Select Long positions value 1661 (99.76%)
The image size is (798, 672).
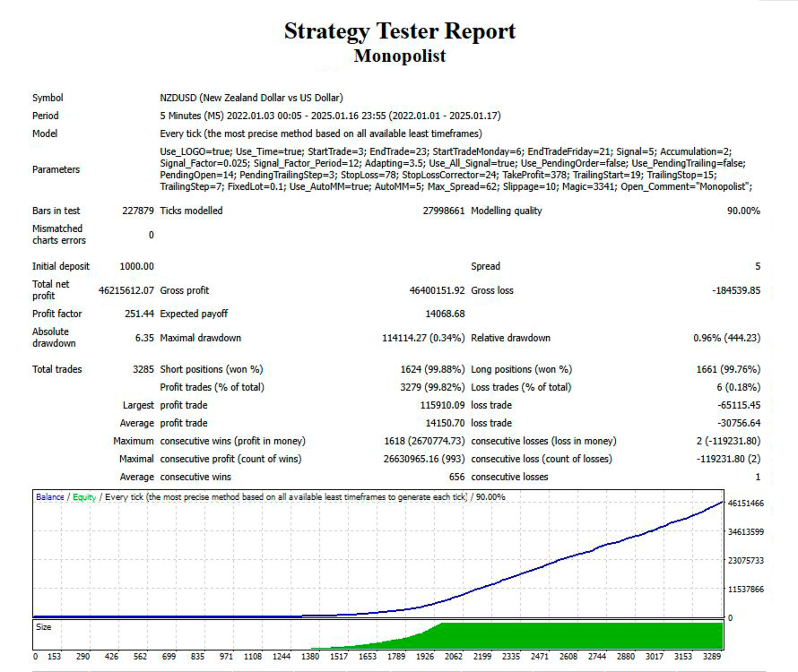pyautogui.click(x=728, y=369)
